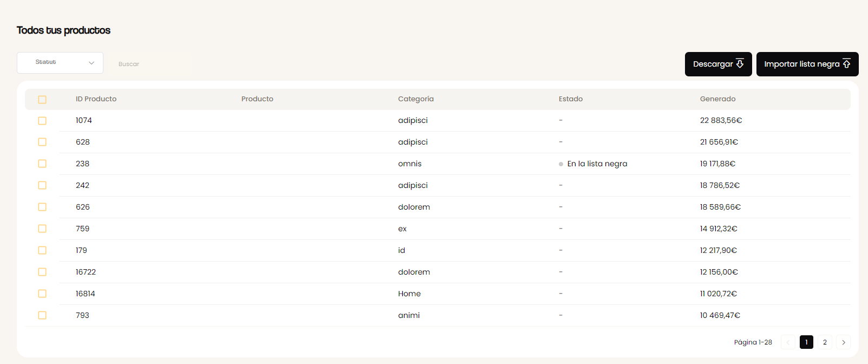Viewport: 868px width, 364px height.
Task: Click the upload arrow icon on Importar lista negra
Action: pos(846,64)
